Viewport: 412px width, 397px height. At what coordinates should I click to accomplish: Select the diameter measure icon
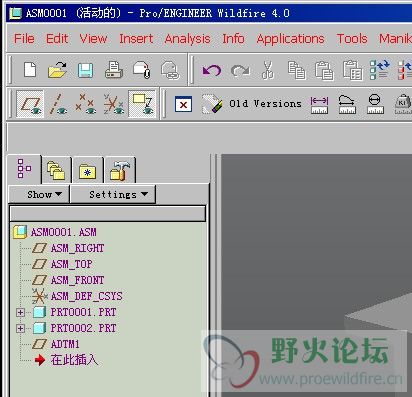pyautogui.click(x=375, y=104)
